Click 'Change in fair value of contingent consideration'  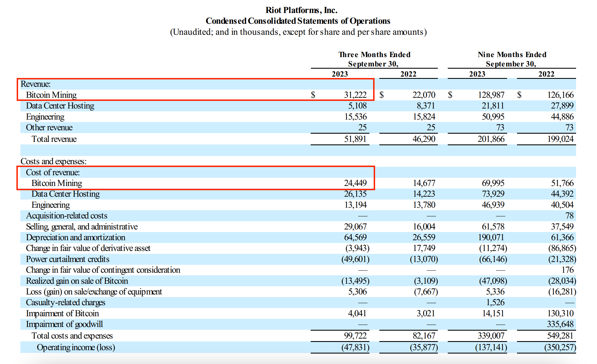[103, 270]
